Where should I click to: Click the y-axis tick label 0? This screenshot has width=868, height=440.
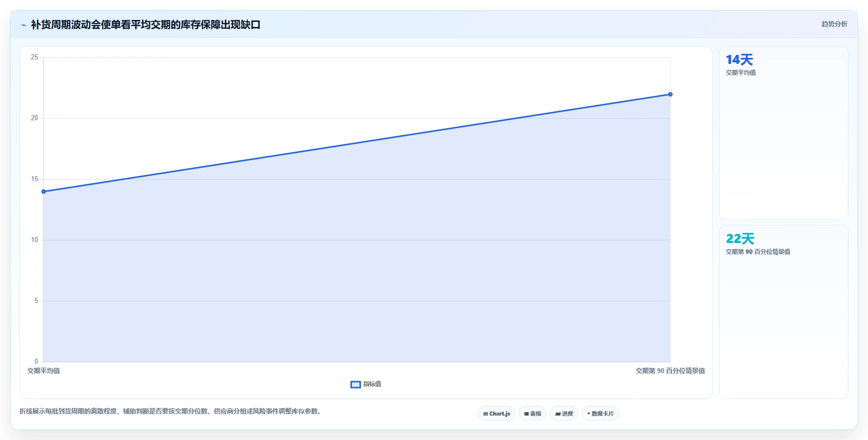pos(36,362)
